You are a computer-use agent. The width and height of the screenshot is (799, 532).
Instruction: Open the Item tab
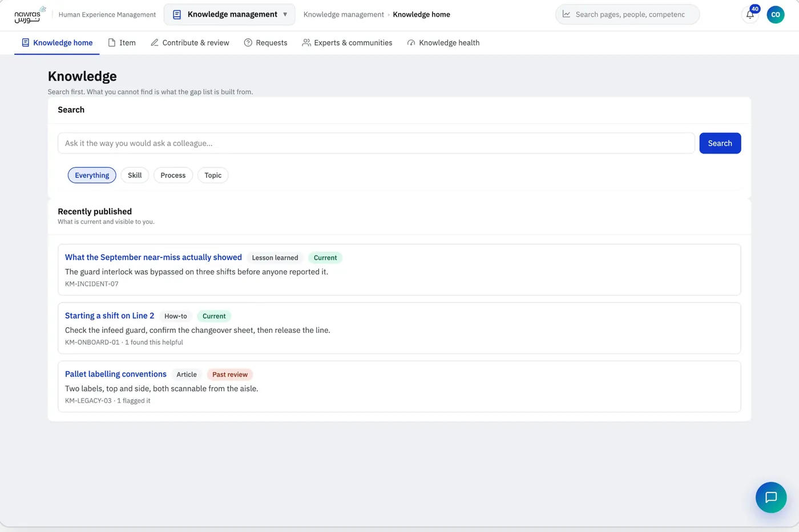pyautogui.click(x=122, y=43)
